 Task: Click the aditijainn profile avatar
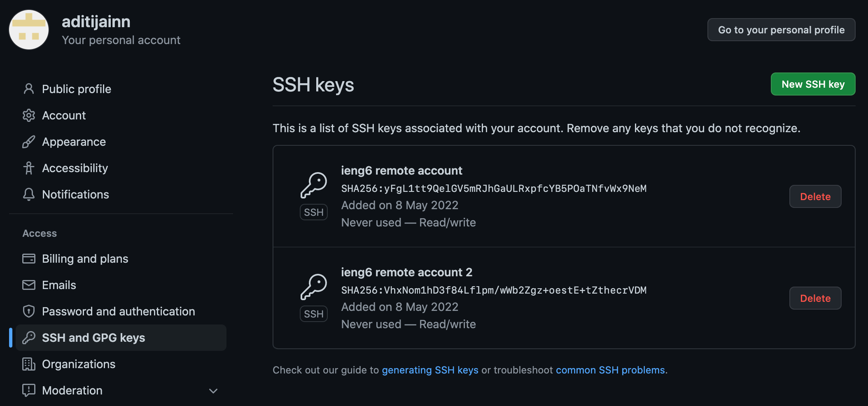[x=29, y=30]
